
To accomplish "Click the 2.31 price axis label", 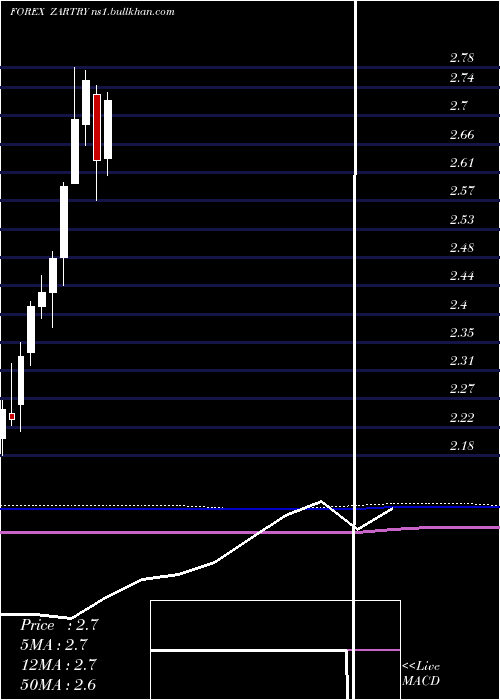I will [462, 361].
